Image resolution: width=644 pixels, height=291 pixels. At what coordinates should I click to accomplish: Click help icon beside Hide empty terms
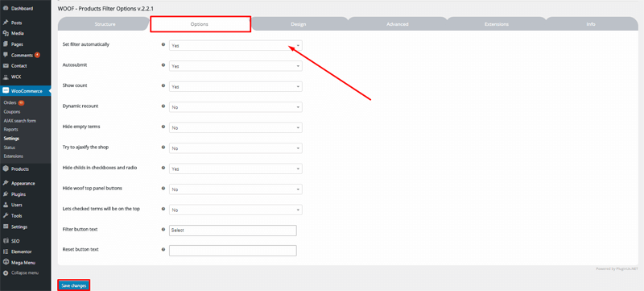tap(163, 127)
